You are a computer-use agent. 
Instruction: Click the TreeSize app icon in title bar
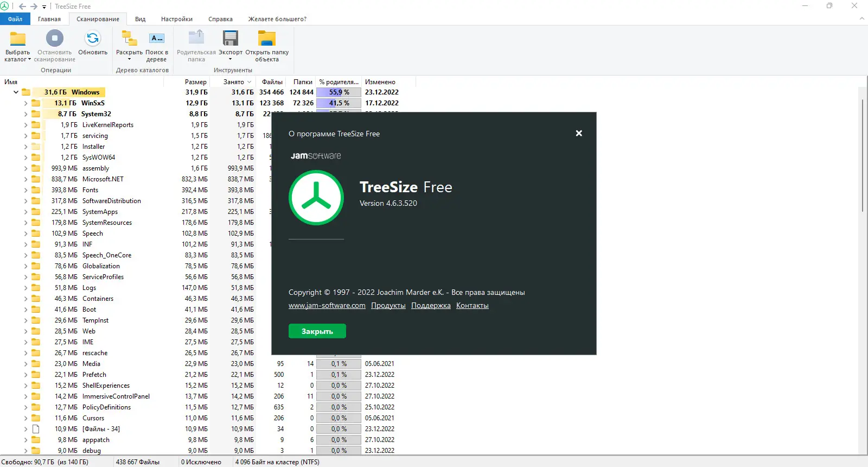coord(5,6)
